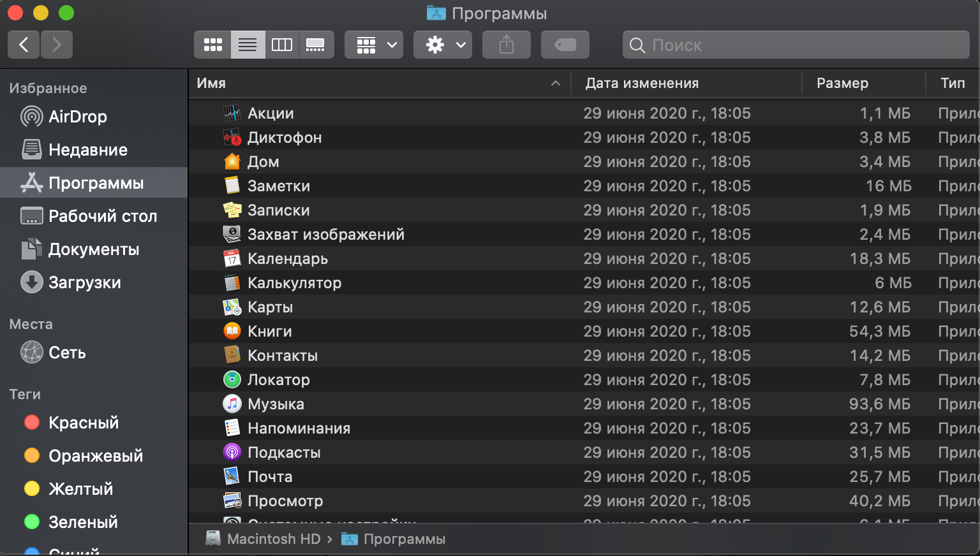This screenshot has width=980, height=556.
Task: Click the Теги sidebar heading
Action: point(25,395)
